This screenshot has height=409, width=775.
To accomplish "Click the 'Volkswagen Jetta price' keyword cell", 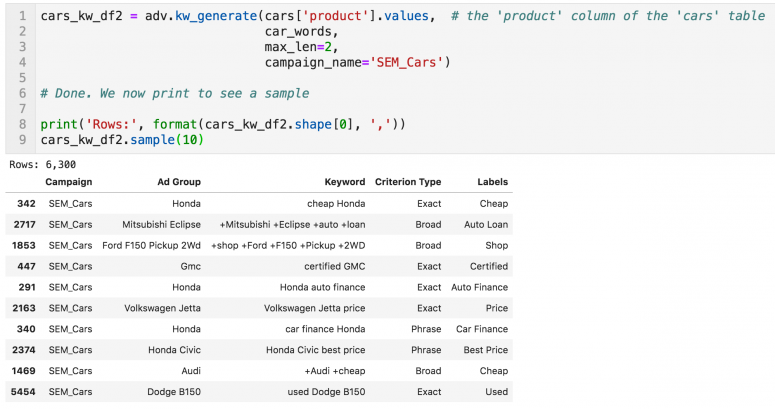I will point(314,308).
